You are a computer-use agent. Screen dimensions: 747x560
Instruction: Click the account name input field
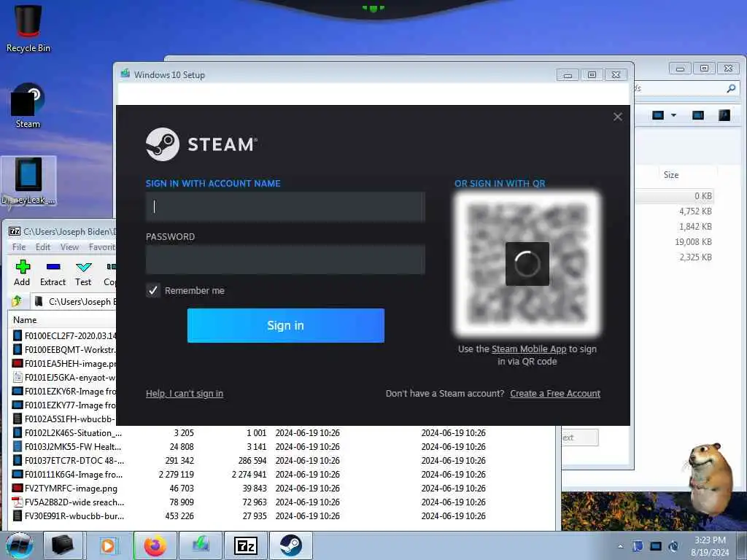pyautogui.click(x=285, y=206)
